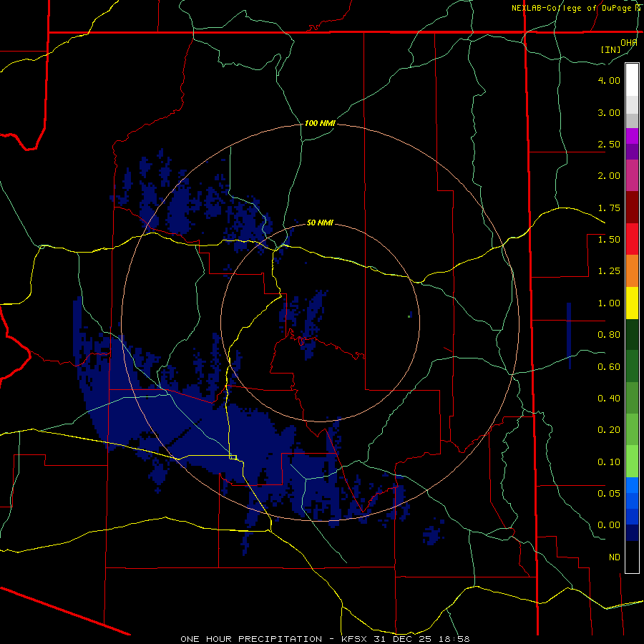Click the 0.40 legend value
Screen dimensions: 644x644
[x=609, y=399]
